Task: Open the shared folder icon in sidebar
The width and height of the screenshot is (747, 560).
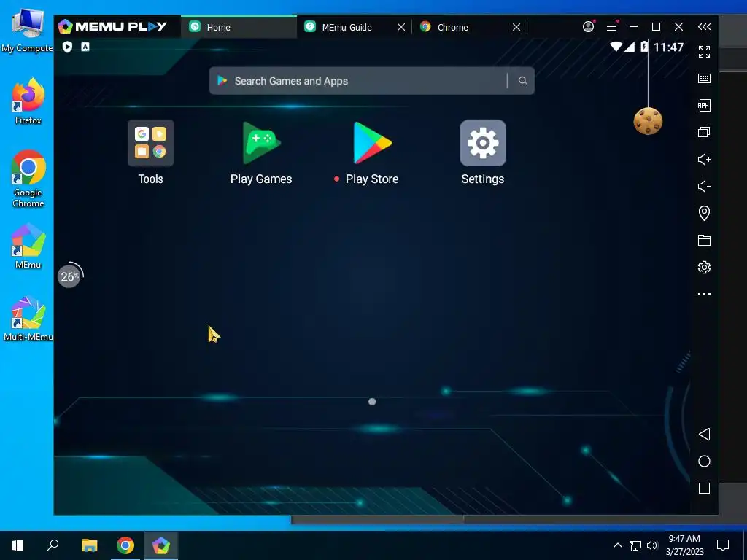Action: coord(704,240)
